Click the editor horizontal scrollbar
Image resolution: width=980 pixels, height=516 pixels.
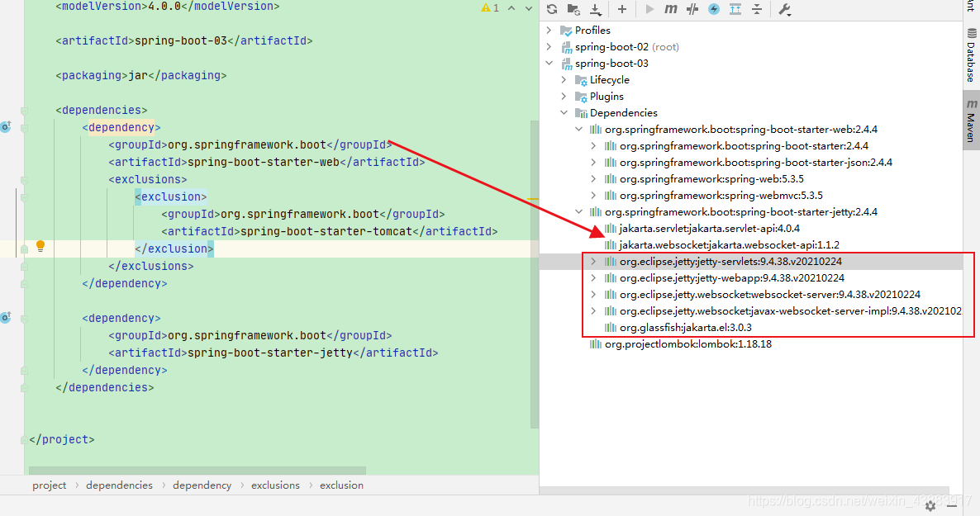click(x=197, y=471)
